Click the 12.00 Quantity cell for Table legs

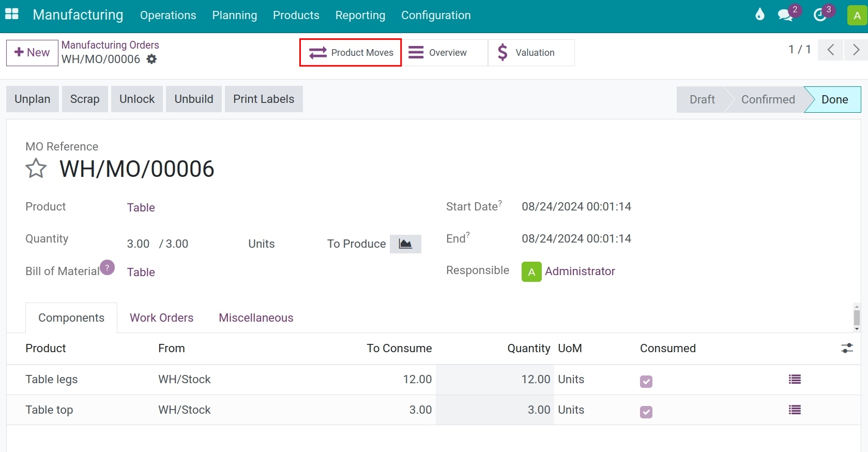click(495, 380)
